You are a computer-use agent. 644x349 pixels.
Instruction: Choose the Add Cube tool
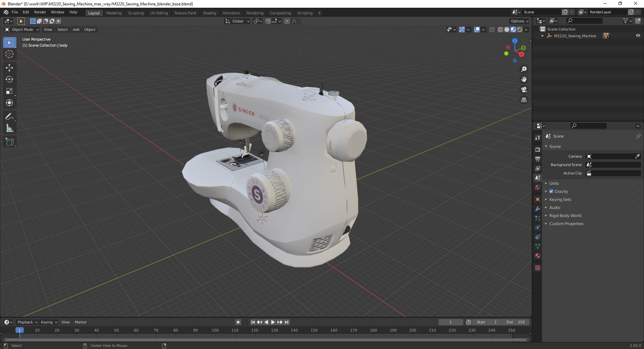tap(9, 142)
